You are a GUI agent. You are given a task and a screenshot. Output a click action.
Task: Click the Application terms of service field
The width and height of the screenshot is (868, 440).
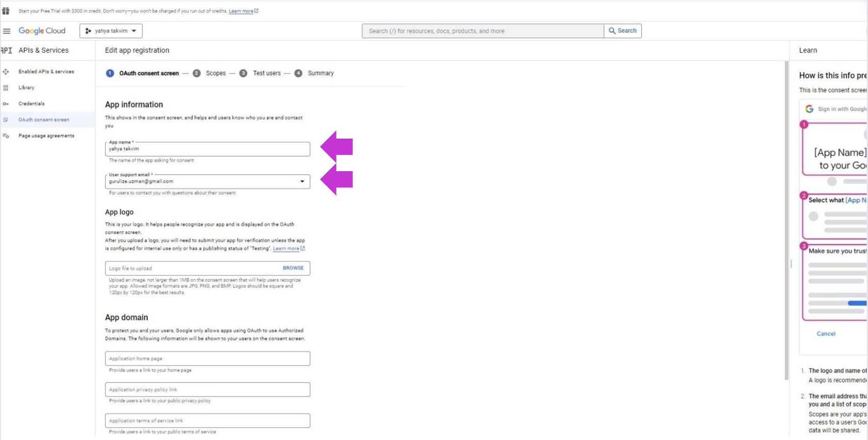click(207, 420)
